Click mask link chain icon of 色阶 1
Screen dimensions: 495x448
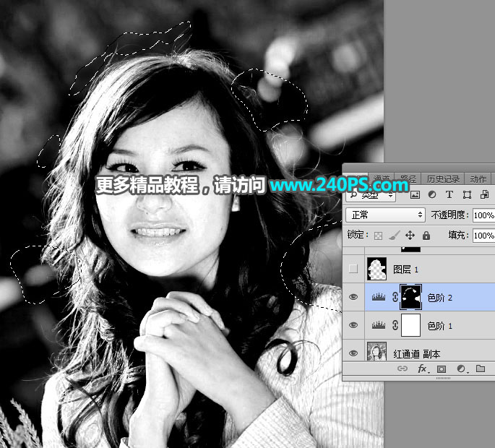(395, 325)
